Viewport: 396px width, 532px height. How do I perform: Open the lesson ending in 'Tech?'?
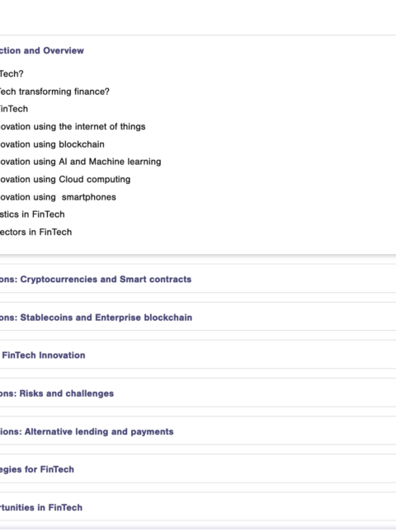pos(12,73)
